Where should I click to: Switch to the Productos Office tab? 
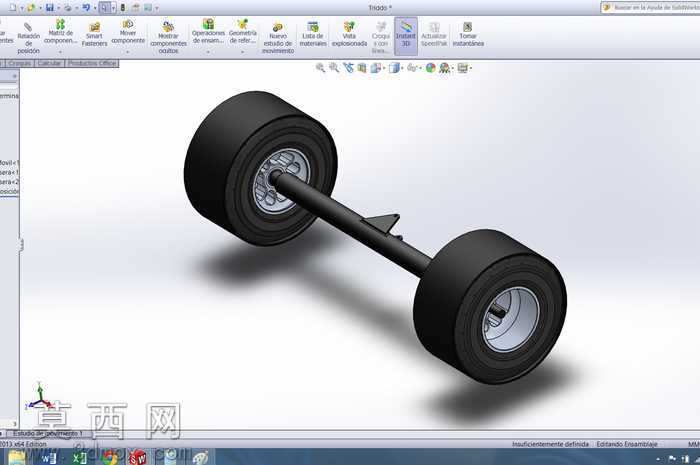[92, 63]
